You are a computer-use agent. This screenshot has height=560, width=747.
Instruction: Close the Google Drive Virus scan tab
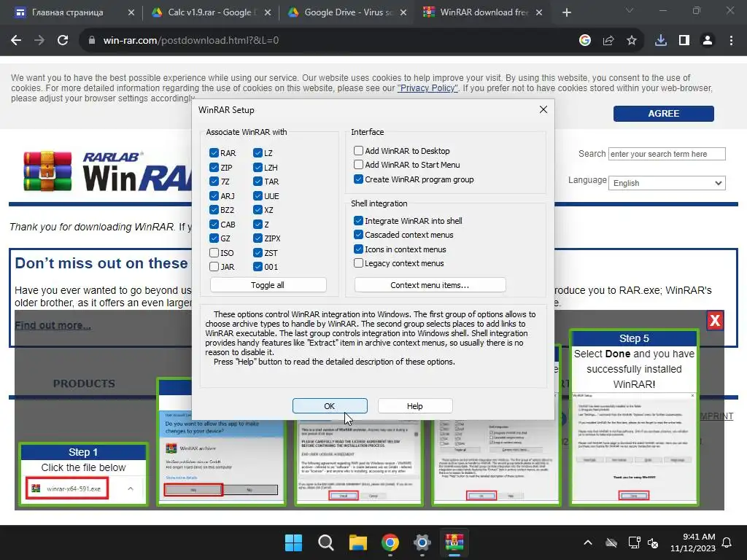403,12
